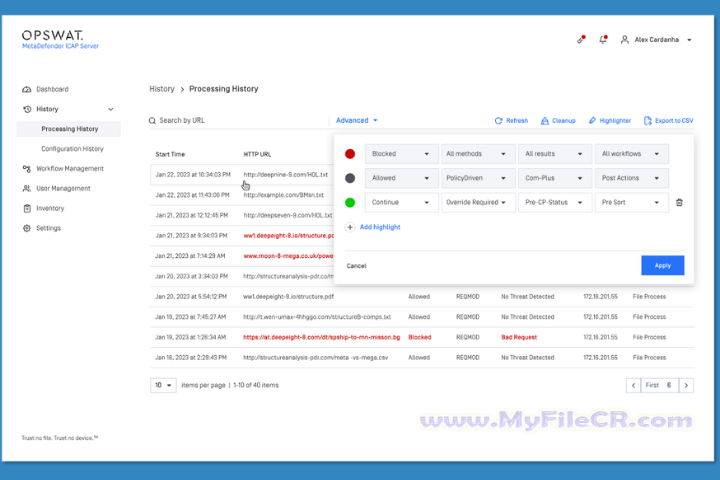Click the Apply button
Screen dimensions: 720x480
click(663, 265)
